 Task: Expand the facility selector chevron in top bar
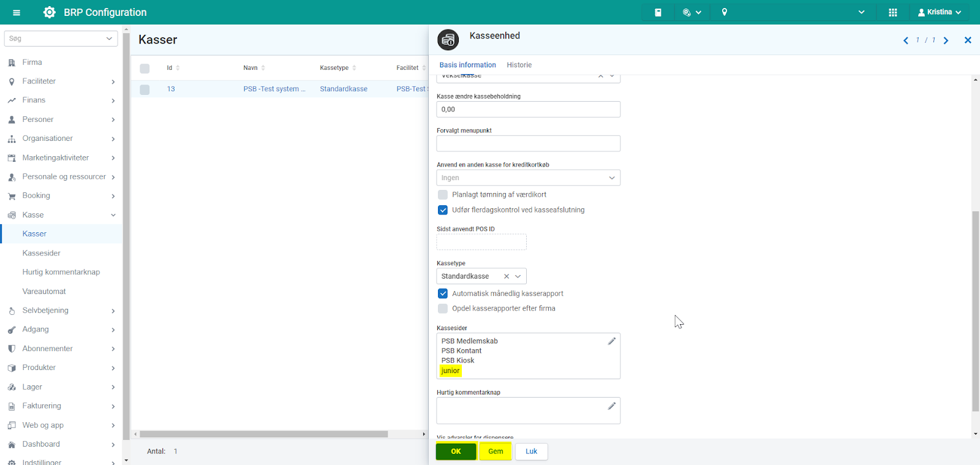pyautogui.click(x=862, y=12)
